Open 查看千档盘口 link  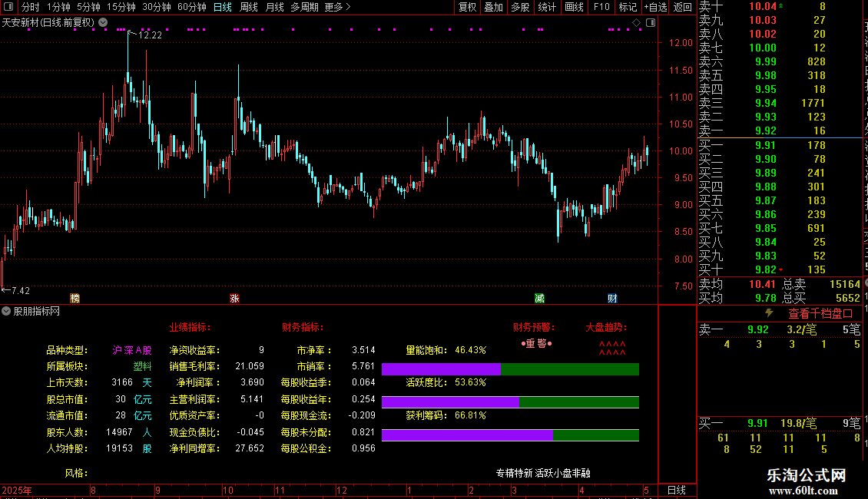820,314
